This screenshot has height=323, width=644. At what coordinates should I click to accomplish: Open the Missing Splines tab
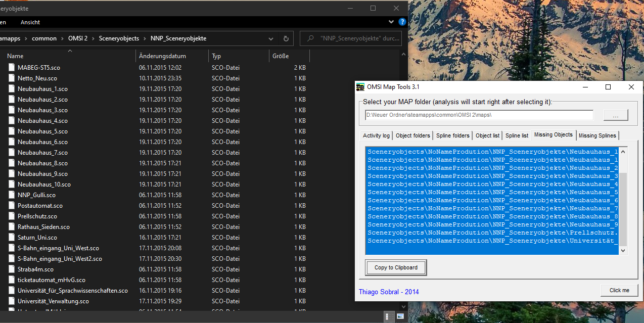597,135
